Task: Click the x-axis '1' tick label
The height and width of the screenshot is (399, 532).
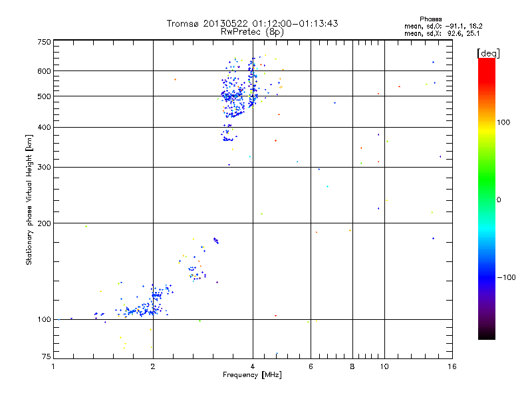Action: pos(53,366)
